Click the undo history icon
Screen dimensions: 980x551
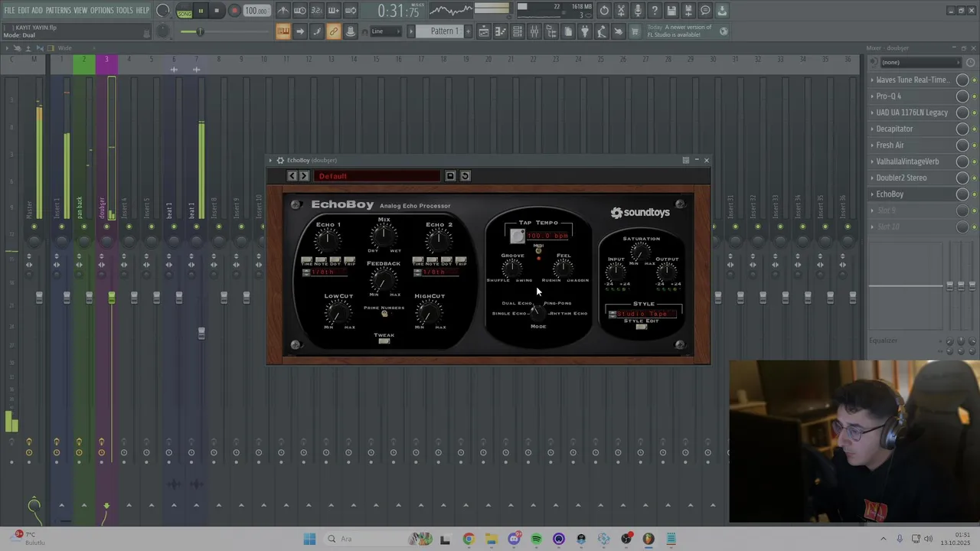(604, 11)
